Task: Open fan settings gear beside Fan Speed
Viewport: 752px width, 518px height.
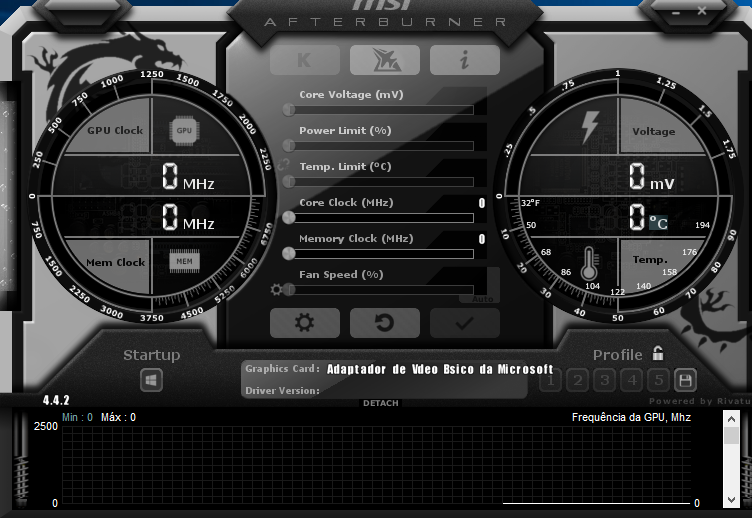Action: [x=276, y=290]
